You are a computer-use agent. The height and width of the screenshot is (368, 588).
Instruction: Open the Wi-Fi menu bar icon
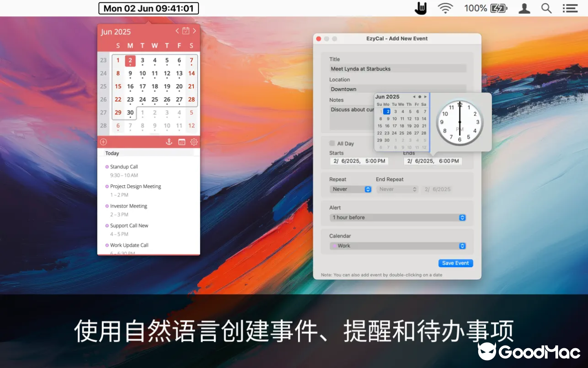[445, 8]
